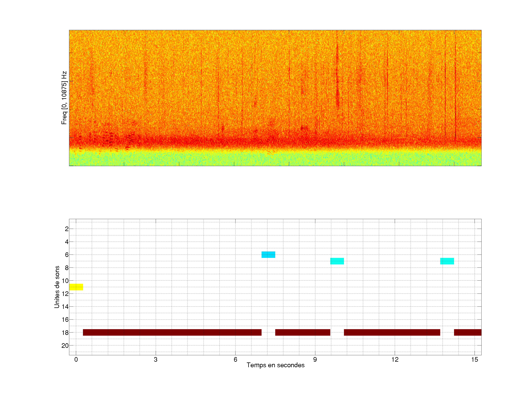Click the longest dark red bar at unit 18
The width and height of the screenshot is (532, 399).
point(172,332)
